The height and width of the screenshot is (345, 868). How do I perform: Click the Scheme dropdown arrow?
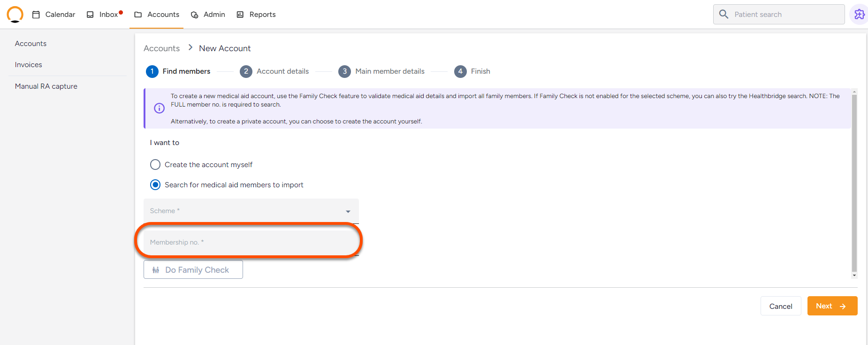[348, 212]
